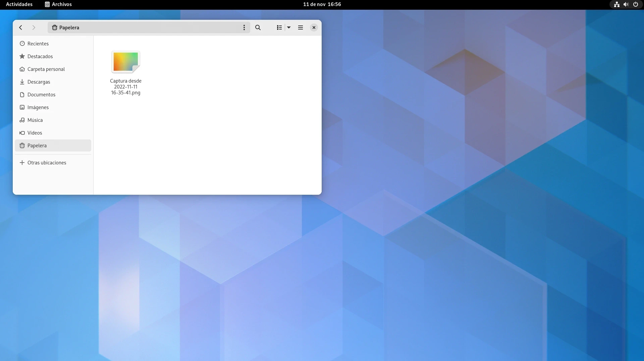Open Carpeta personal home folder
The width and height of the screenshot is (644, 361).
click(x=46, y=69)
